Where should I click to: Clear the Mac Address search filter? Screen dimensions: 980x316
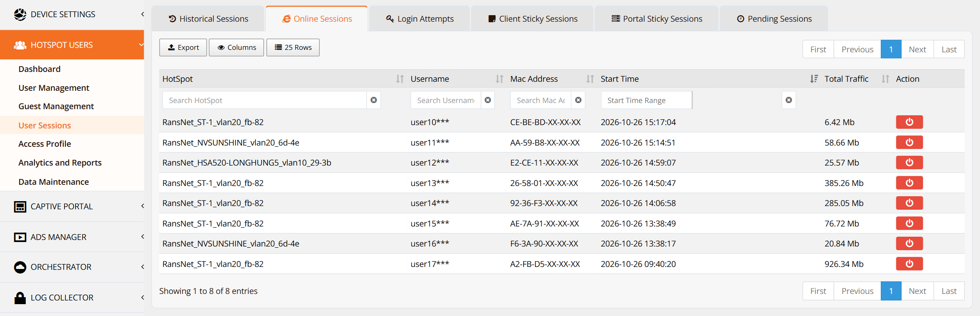pos(578,100)
